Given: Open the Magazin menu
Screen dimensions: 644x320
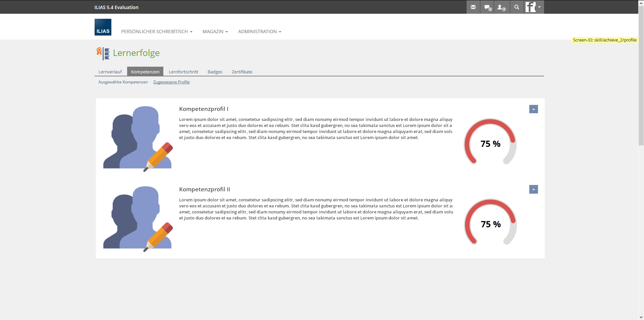Looking at the screenshot, I should point(215,31).
